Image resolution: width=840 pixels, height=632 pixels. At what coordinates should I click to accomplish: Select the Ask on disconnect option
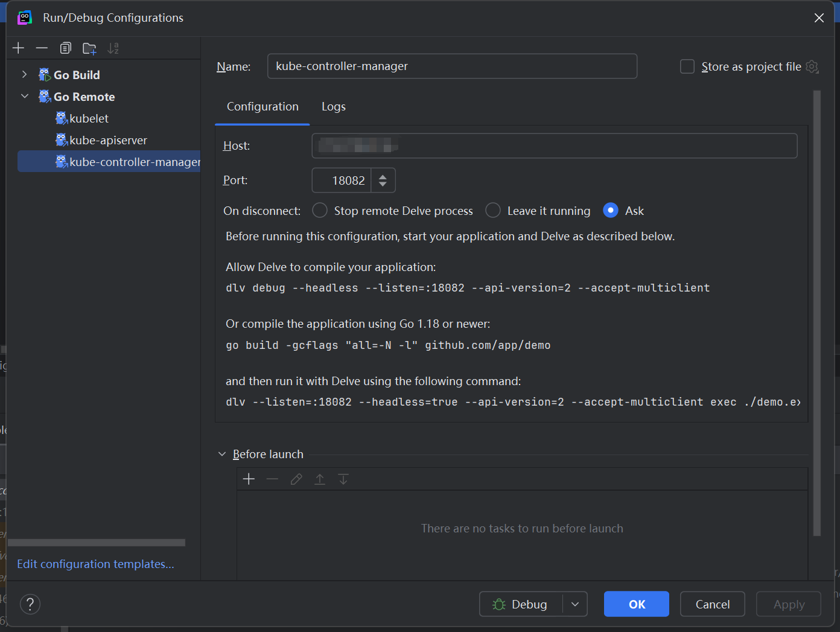(x=611, y=210)
